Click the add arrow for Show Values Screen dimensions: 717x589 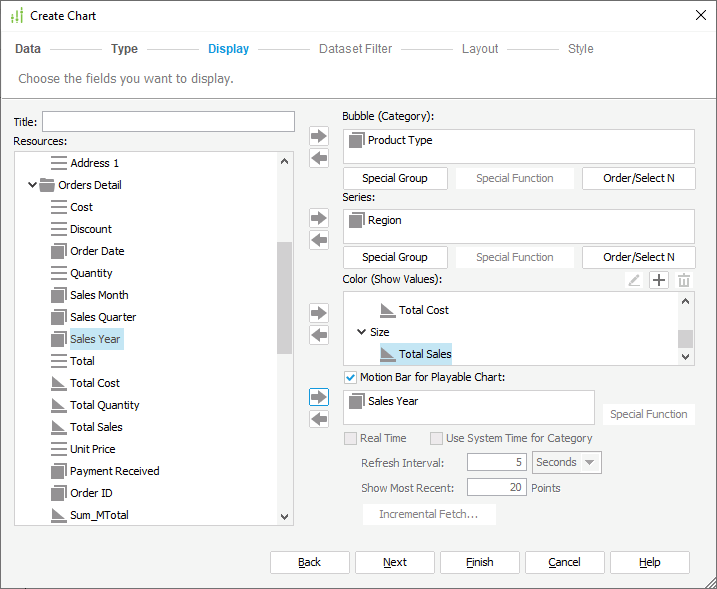(x=319, y=313)
